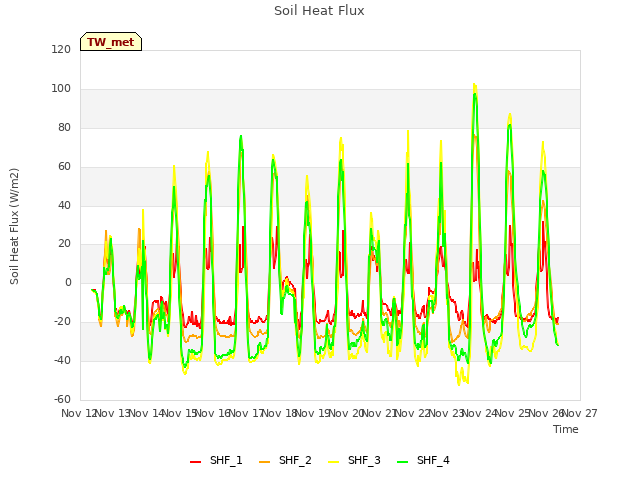Click the lowest yellow trough before Nov 24
Image resolution: width=640 pixels, height=480 pixels.
[x=458, y=384]
